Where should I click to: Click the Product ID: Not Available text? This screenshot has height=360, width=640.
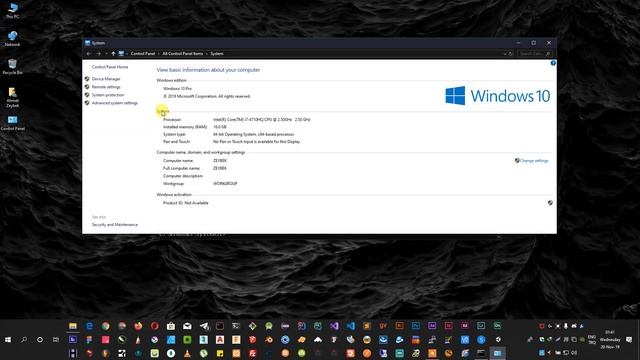(x=186, y=203)
